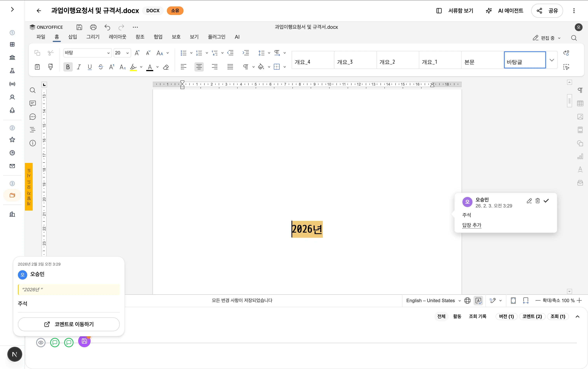Toggle spell checking in status bar

478,300
